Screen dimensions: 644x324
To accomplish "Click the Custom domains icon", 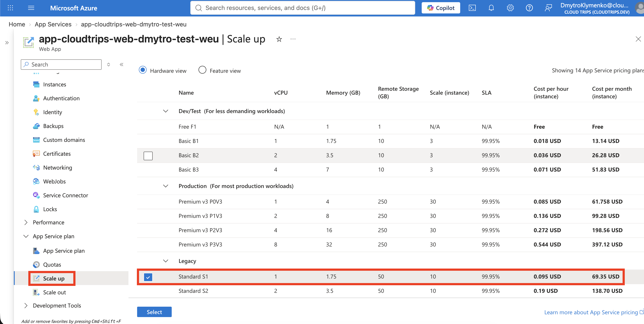I will click(36, 140).
